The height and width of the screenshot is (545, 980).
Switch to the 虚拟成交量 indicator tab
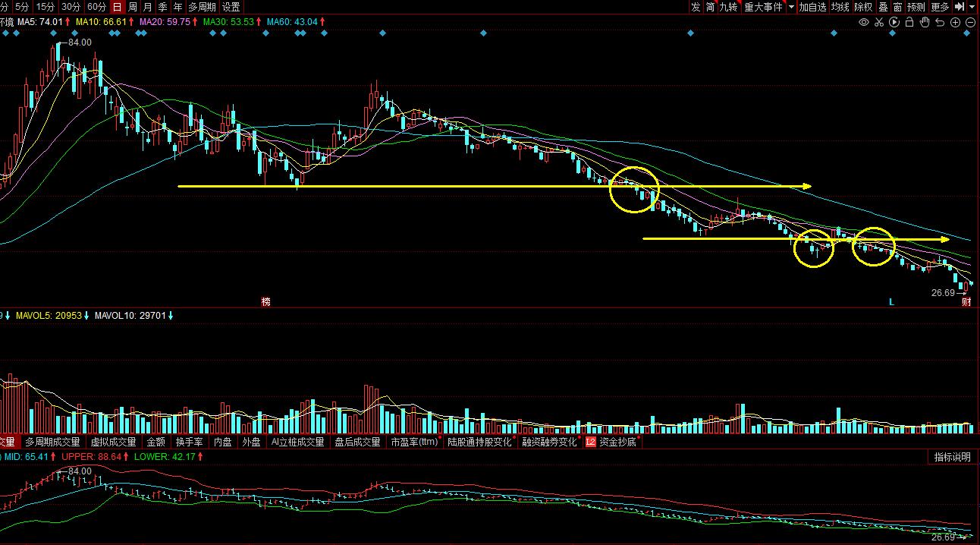(114, 441)
